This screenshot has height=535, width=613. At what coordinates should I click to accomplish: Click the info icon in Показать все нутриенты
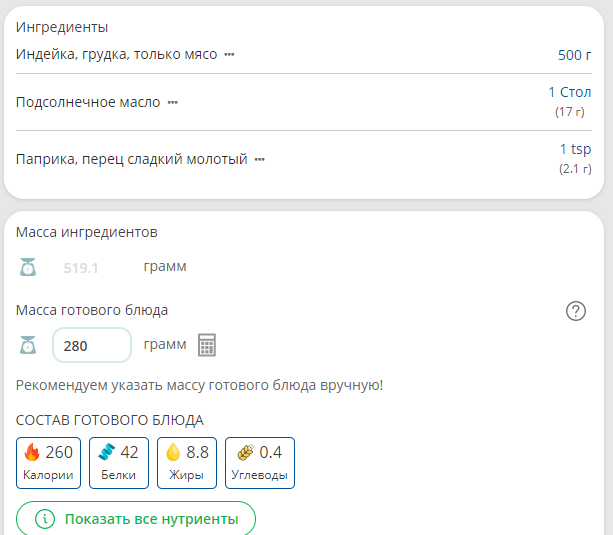[44, 519]
